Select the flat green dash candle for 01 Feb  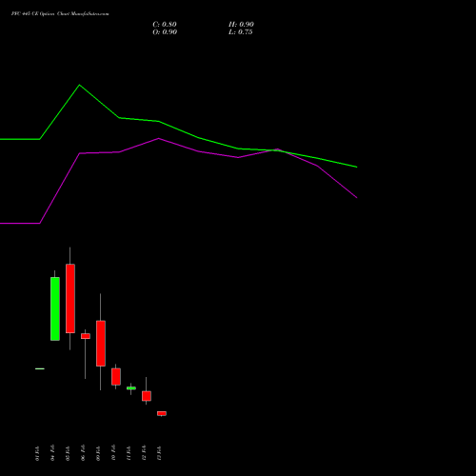click(x=40, y=368)
